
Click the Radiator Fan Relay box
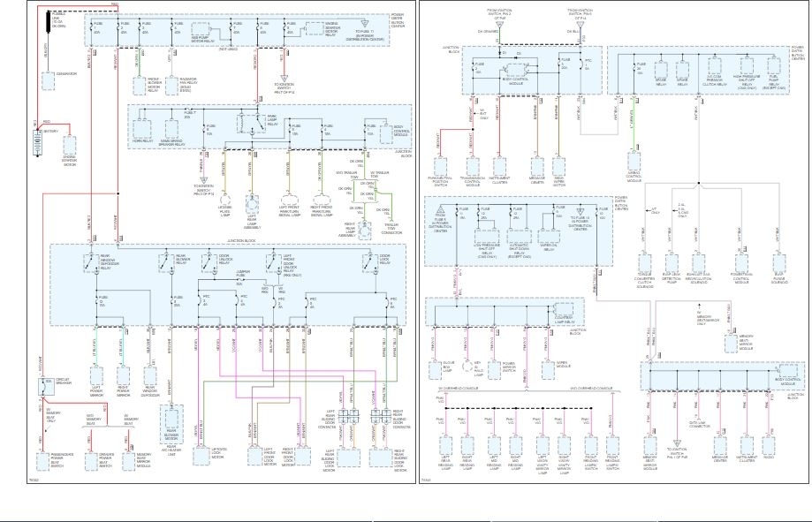coord(171,86)
